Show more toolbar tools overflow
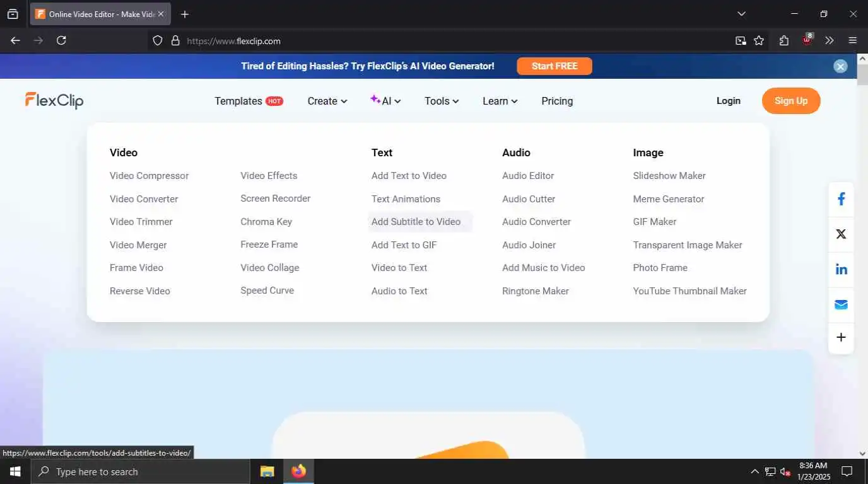 (x=830, y=40)
